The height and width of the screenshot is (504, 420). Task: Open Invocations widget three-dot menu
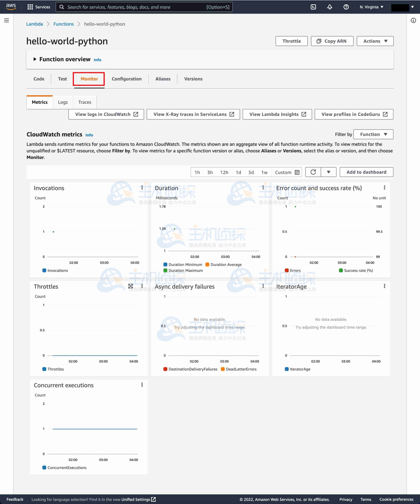tap(142, 187)
